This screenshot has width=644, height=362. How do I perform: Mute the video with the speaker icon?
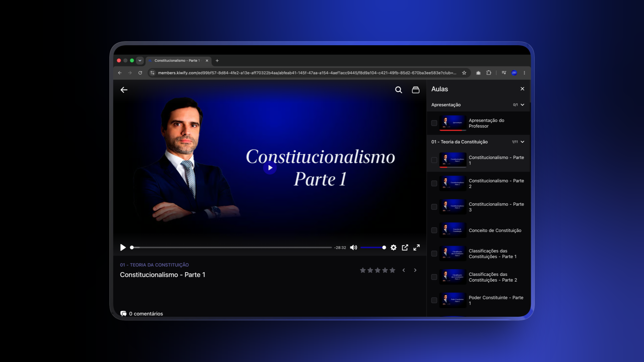(354, 247)
